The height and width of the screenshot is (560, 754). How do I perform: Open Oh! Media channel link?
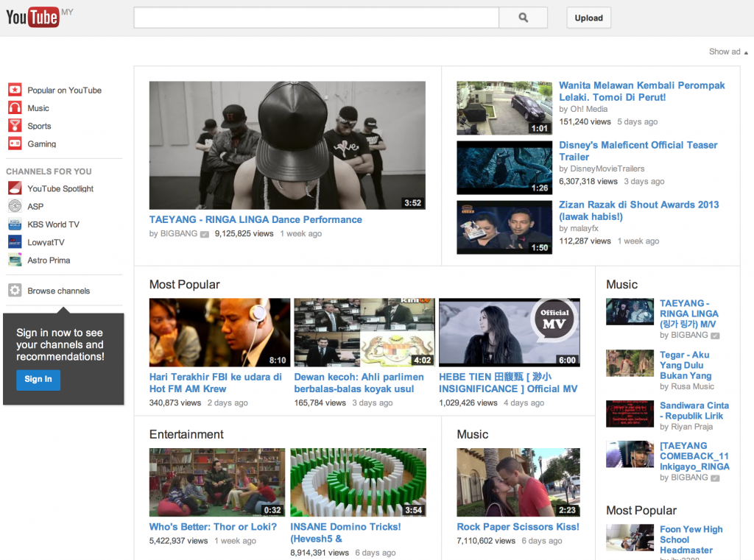coord(589,109)
